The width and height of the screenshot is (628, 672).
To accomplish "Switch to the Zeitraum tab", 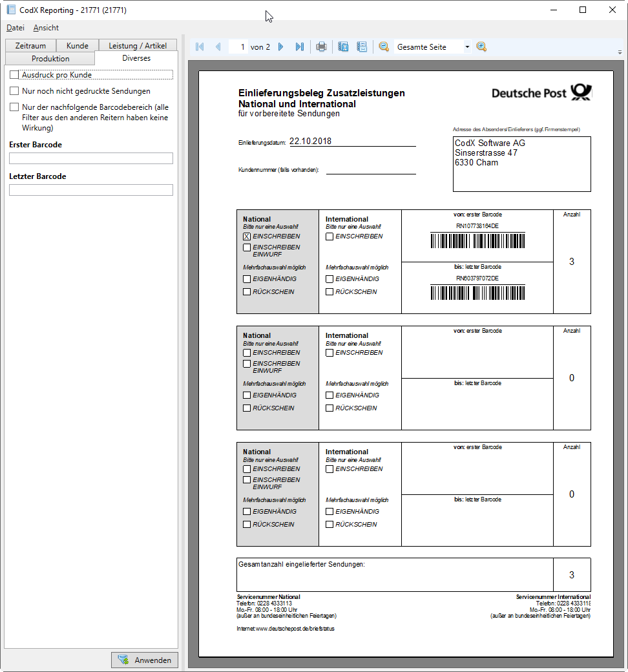I will (x=30, y=46).
